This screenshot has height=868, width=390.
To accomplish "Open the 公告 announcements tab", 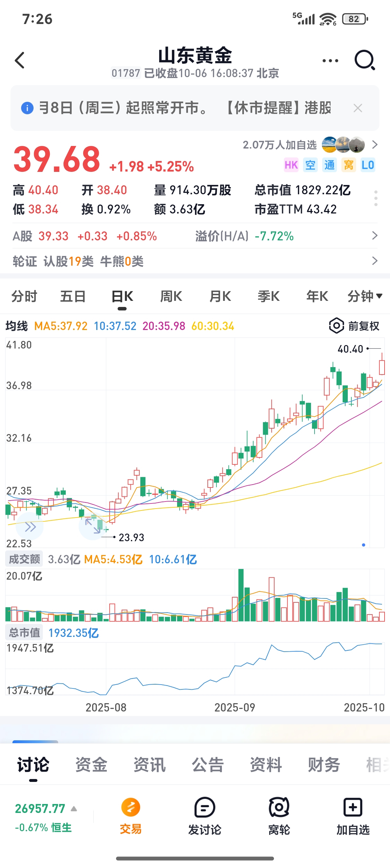I will click(207, 765).
